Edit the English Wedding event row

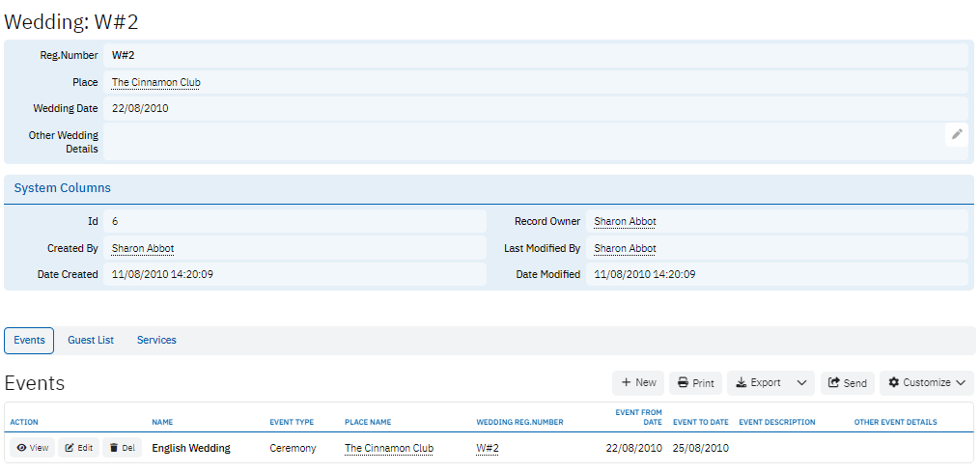click(79, 448)
